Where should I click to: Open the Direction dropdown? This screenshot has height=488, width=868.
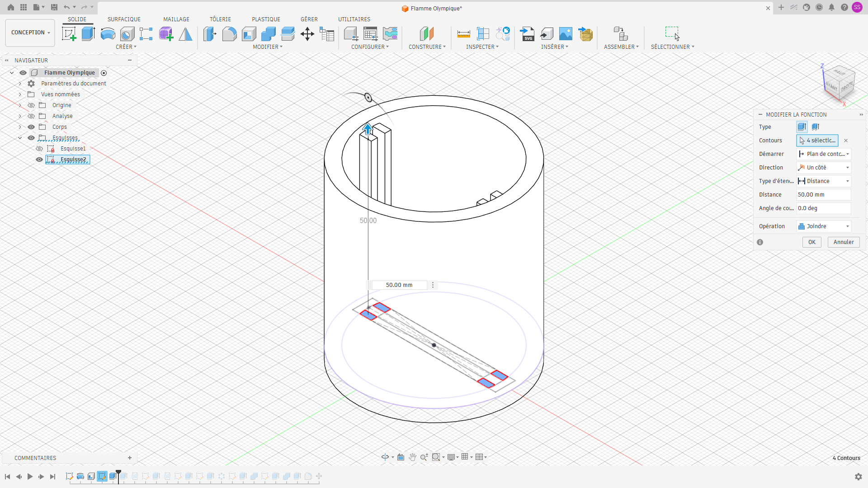coord(824,168)
